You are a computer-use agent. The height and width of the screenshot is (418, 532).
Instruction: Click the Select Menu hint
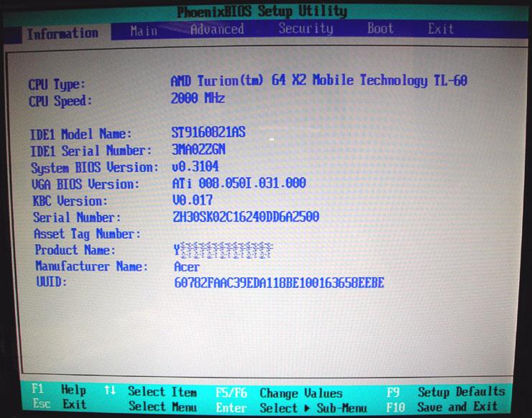click(163, 406)
